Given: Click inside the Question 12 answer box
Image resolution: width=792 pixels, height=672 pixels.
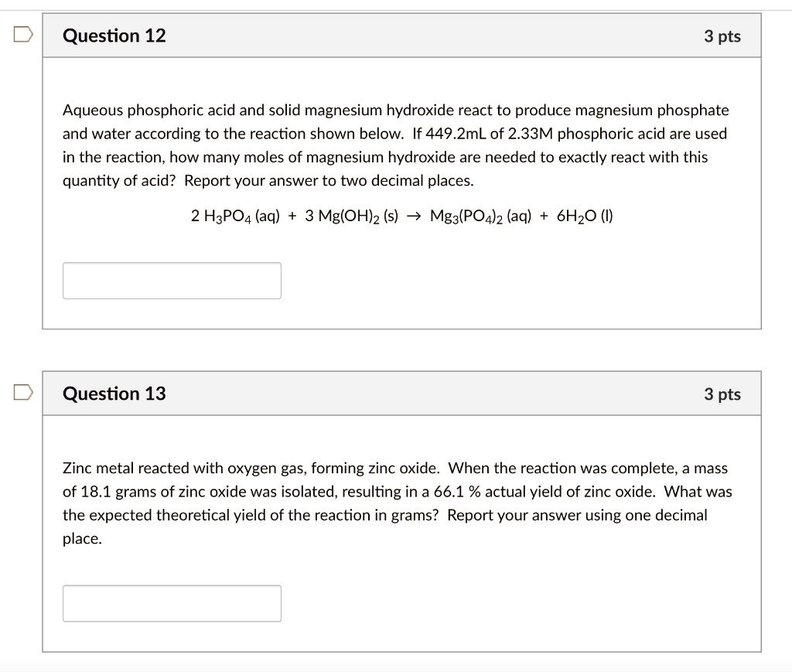Looking at the screenshot, I should pyautogui.click(x=170, y=280).
